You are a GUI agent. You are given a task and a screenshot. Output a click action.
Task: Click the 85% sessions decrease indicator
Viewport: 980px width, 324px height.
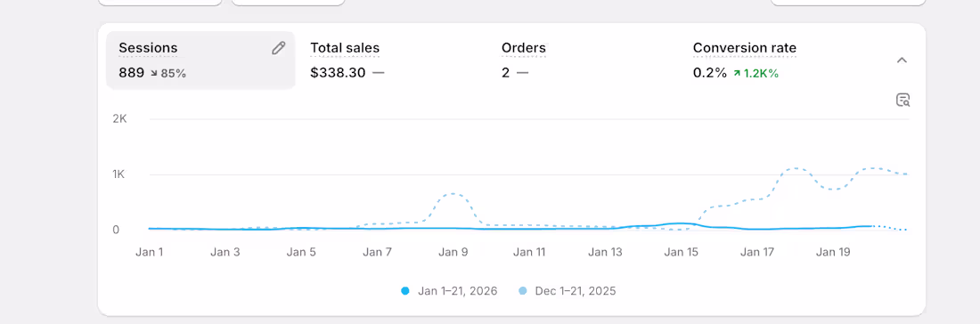168,74
